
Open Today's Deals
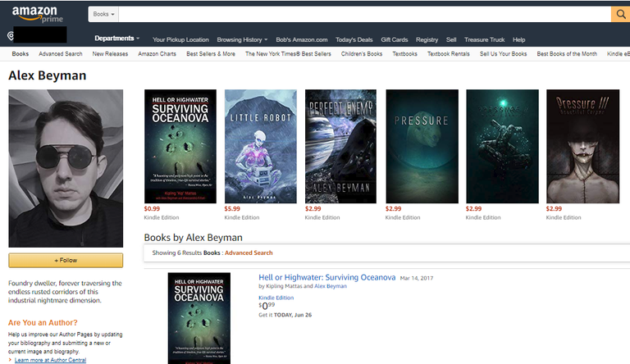click(x=354, y=39)
